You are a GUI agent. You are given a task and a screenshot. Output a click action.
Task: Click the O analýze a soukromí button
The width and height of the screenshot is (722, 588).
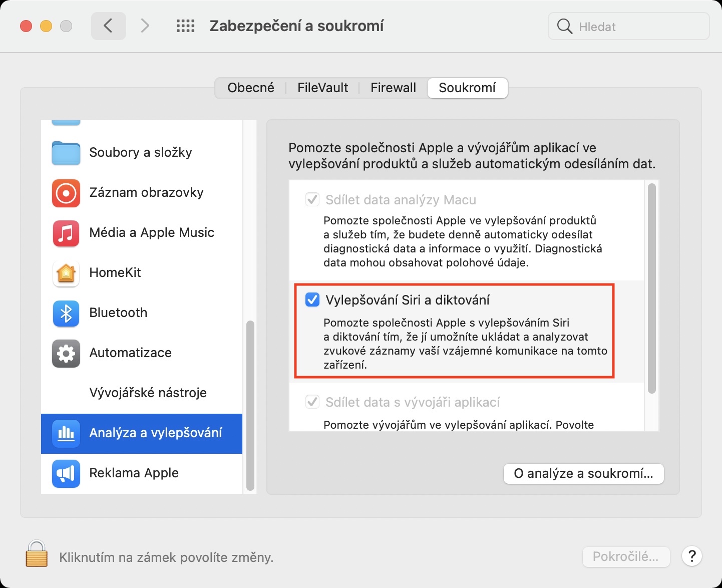pos(583,474)
